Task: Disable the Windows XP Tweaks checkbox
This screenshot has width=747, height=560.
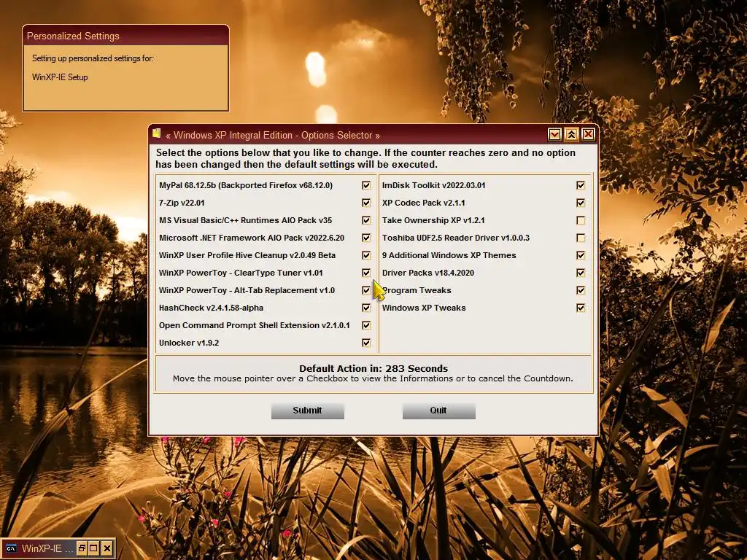Action: pos(580,308)
